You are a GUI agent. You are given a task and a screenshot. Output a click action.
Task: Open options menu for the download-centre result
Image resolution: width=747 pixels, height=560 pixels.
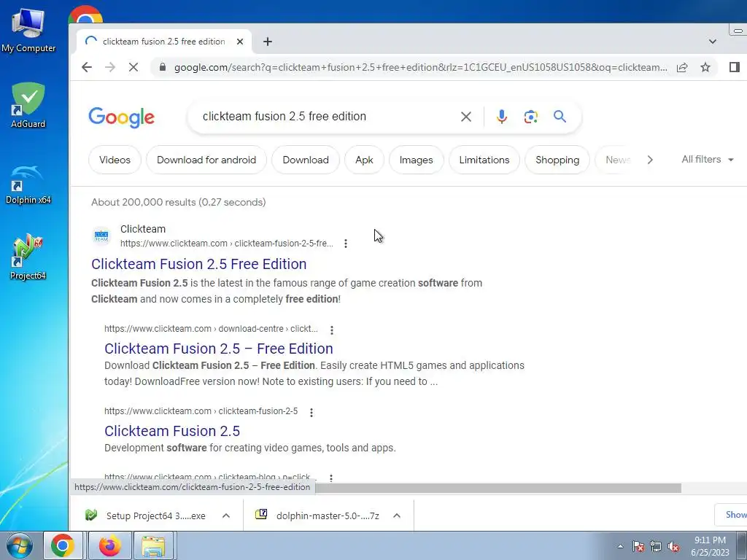[x=332, y=330]
